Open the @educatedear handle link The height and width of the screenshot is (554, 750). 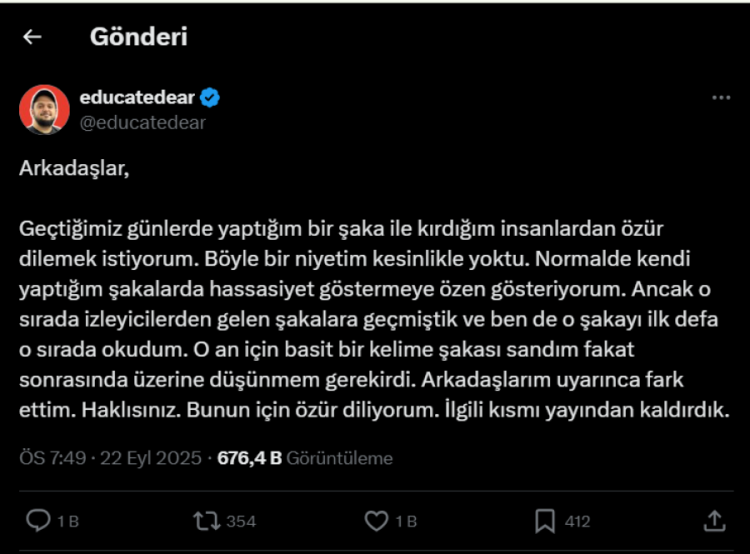143,122
